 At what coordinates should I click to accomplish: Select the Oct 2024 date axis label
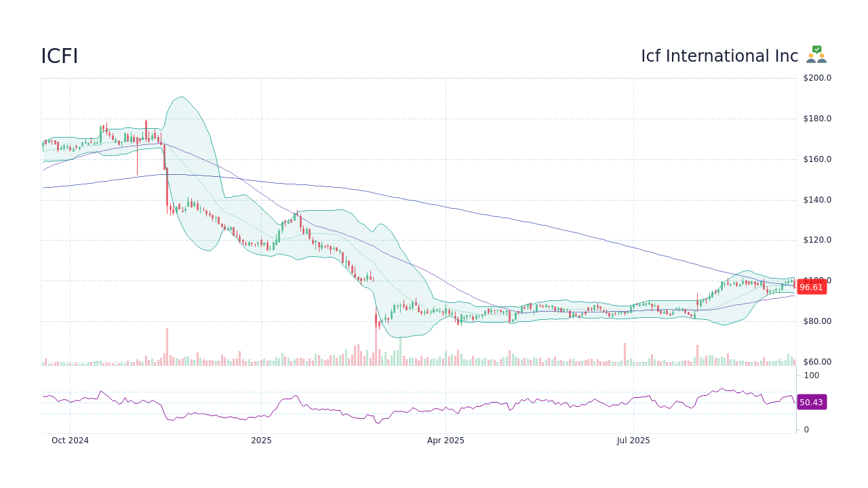pyautogui.click(x=70, y=441)
